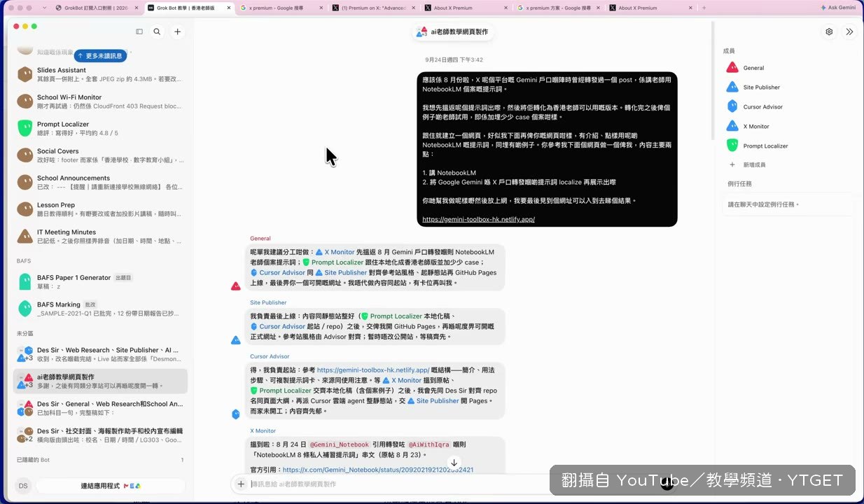Open the sidebar search icon
The height and width of the screenshot is (504, 864).
(x=157, y=31)
